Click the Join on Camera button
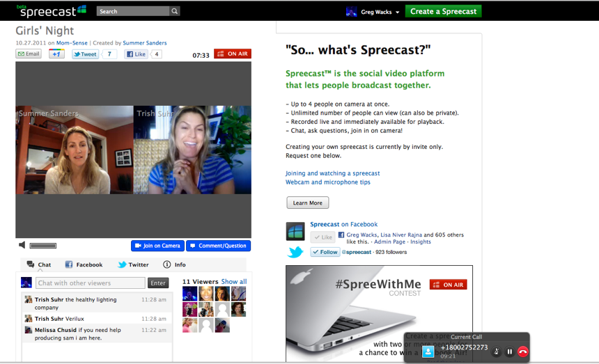 [x=158, y=246]
